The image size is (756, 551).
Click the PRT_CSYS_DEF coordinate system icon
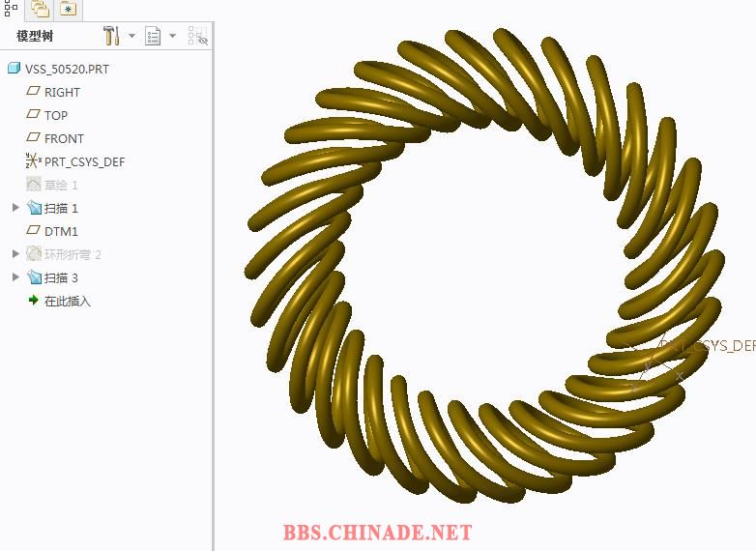(33, 160)
